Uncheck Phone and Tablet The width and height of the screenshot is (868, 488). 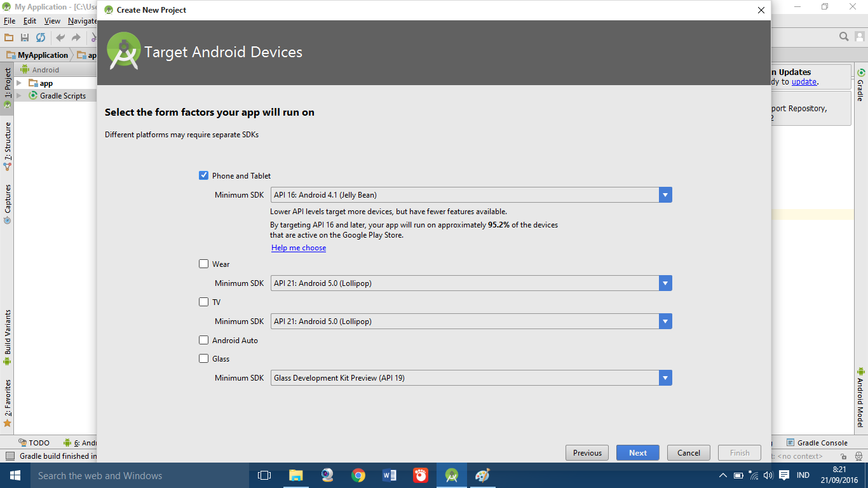pos(203,175)
